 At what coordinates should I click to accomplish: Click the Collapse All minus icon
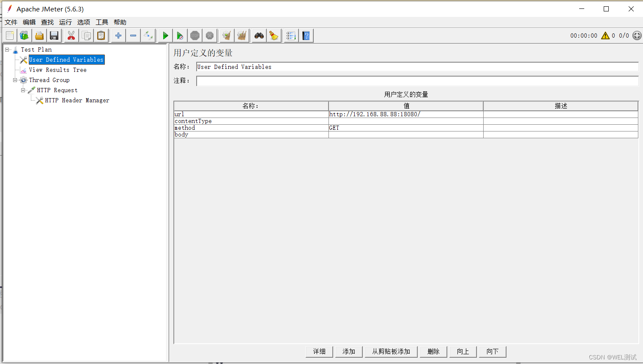coord(133,36)
